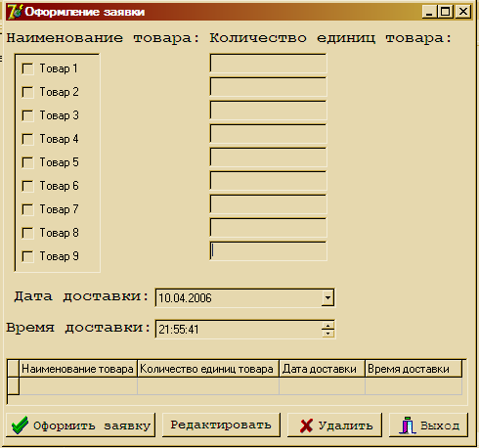Check the Товар 2 checkbox
Image resolution: width=479 pixels, height=448 pixels.
27,92
